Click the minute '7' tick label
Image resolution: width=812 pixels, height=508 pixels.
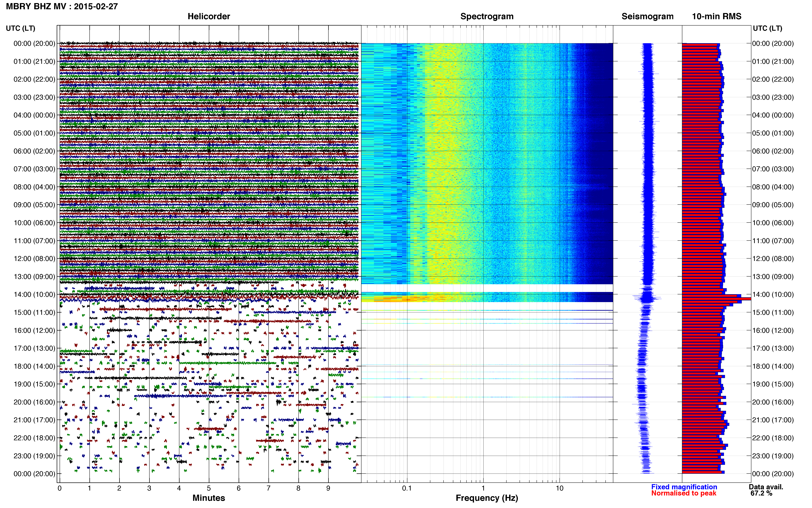[268, 488]
